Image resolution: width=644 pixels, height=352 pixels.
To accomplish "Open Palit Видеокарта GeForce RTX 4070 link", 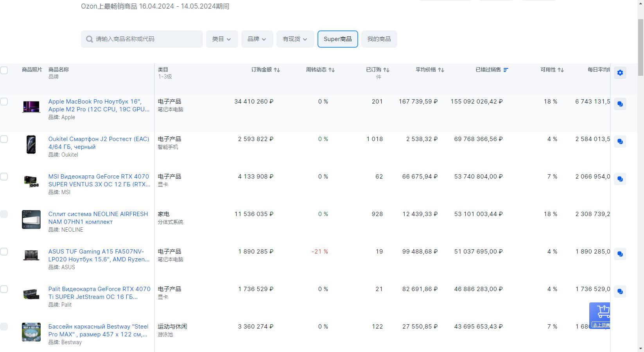I will pyautogui.click(x=99, y=293).
